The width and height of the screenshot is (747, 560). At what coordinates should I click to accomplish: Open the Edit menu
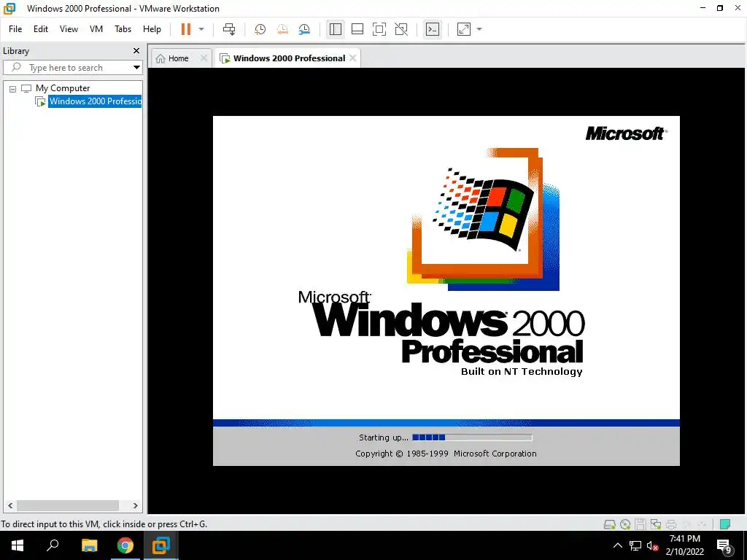point(41,29)
